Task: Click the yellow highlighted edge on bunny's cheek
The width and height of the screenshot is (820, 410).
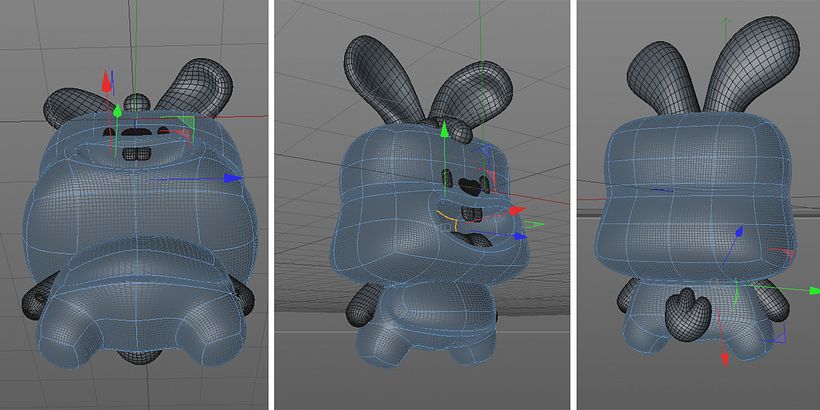Action: [447, 218]
